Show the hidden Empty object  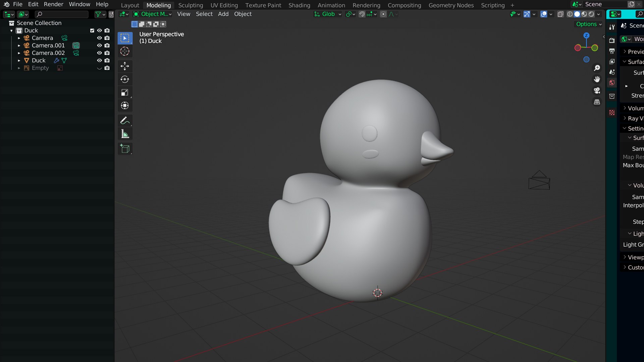[99, 68]
